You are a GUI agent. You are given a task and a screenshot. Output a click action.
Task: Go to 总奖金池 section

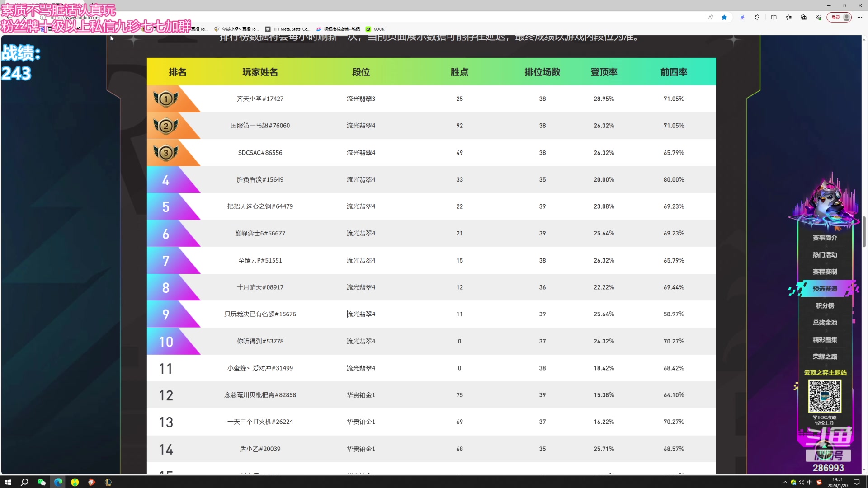tap(825, 323)
